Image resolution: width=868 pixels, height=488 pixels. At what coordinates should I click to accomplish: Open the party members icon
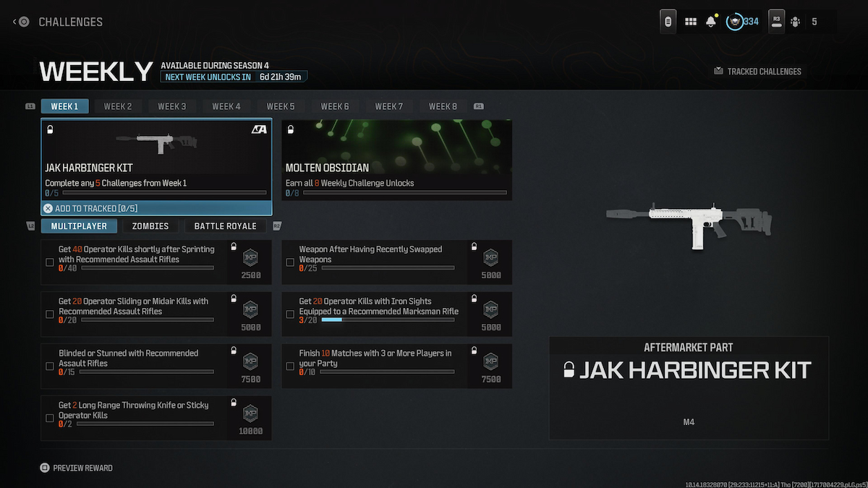(x=796, y=22)
